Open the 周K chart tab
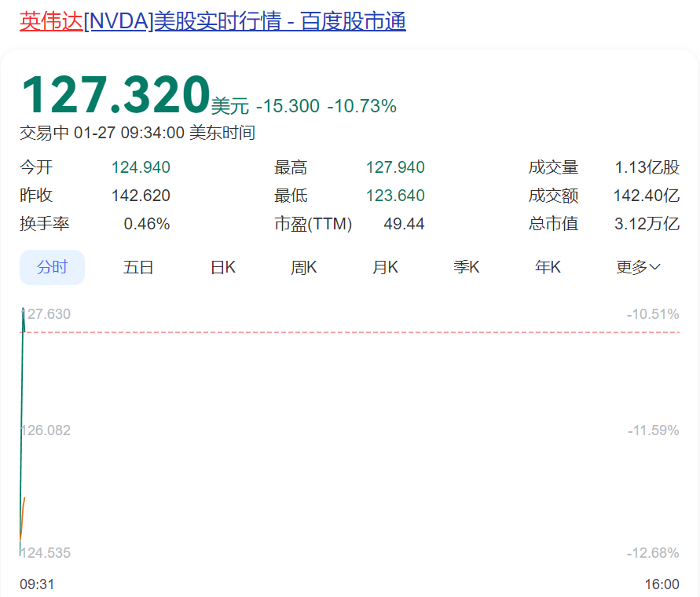Image resolution: width=700 pixels, height=597 pixels. tap(303, 267)
